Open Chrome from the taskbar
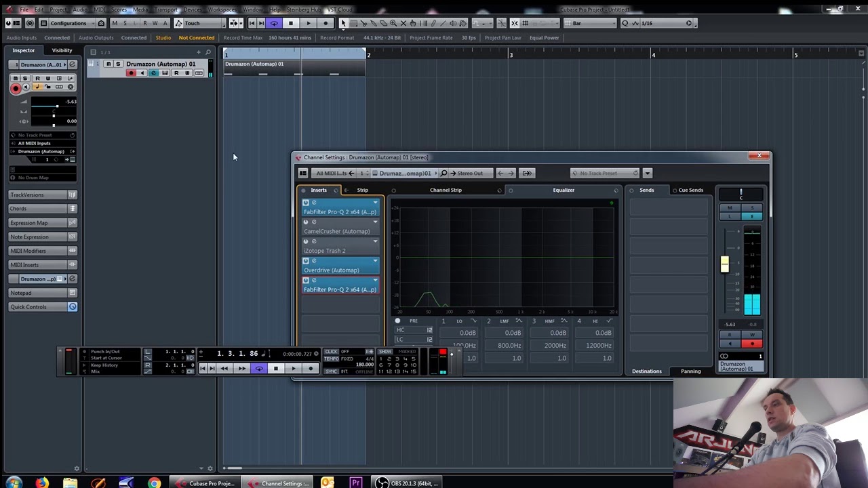Screen dimensions: 868x488 click(155, 483)
